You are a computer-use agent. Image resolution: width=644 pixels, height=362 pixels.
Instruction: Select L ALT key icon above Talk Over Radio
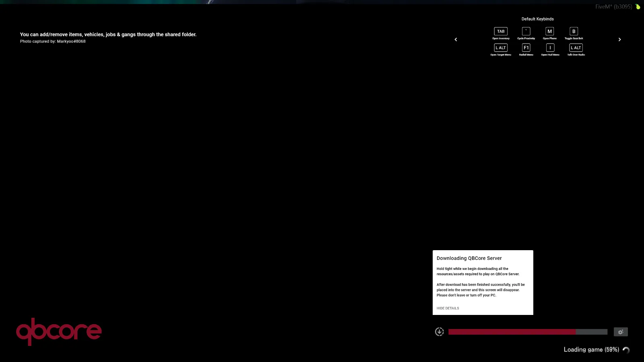(x=576, y=48)
